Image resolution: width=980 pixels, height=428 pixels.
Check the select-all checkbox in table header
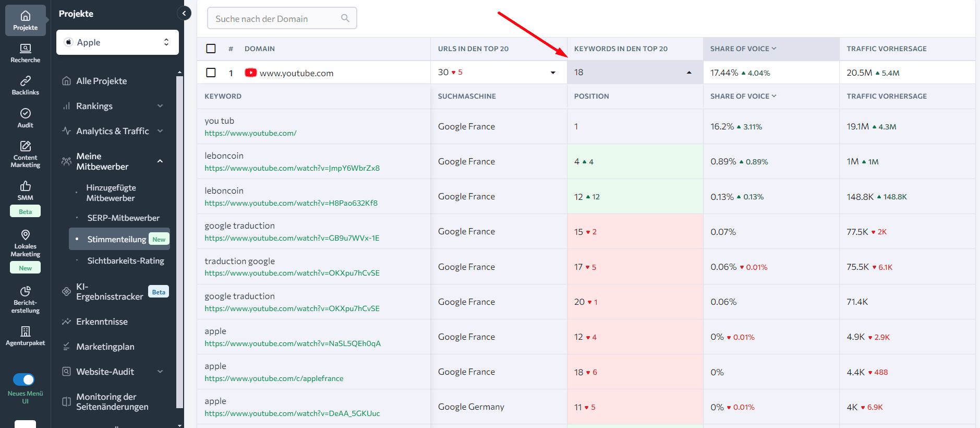(x=211, y=49)
